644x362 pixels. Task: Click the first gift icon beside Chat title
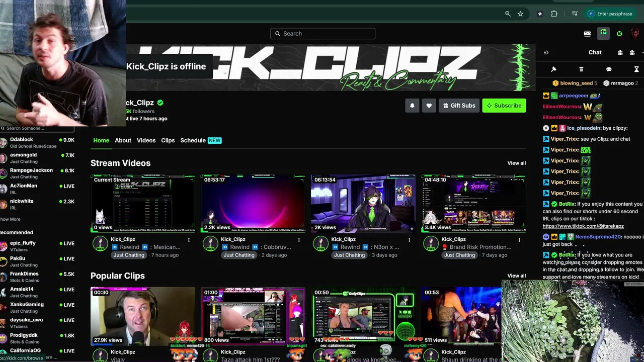click(620, 52)
